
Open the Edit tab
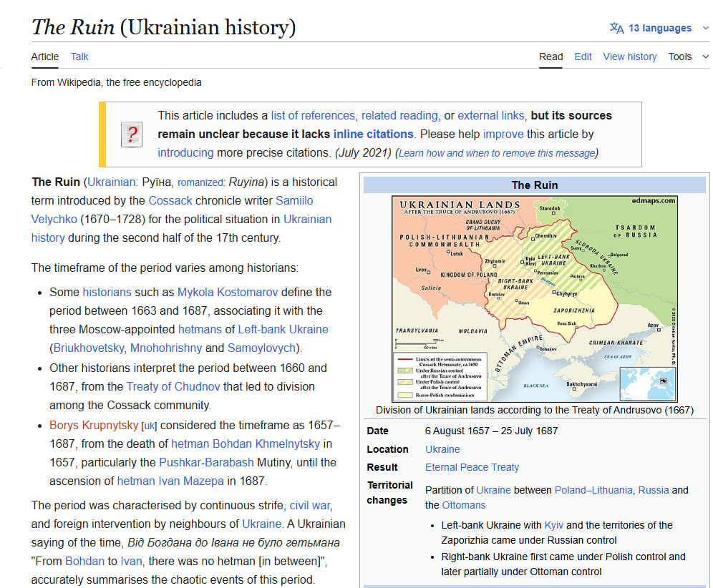click(583, 57)
